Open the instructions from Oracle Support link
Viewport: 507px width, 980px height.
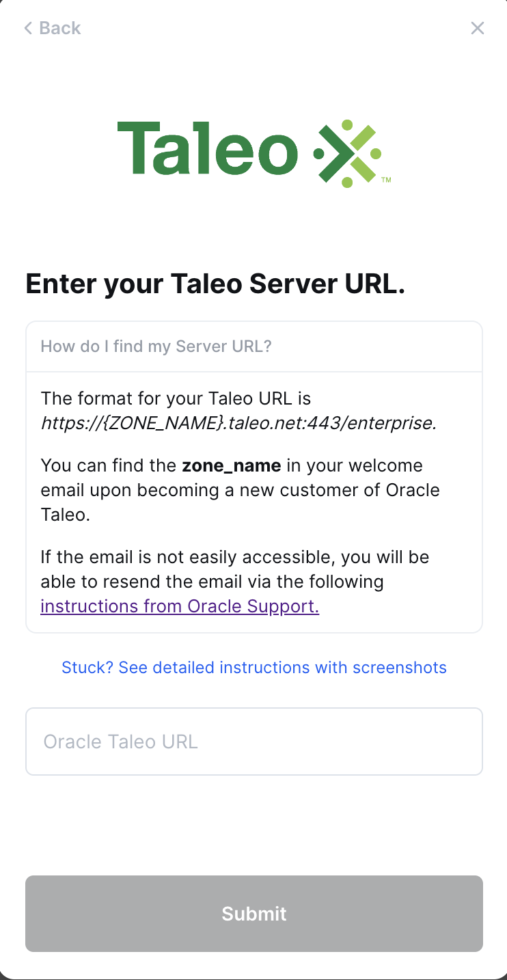coord(180,606)
